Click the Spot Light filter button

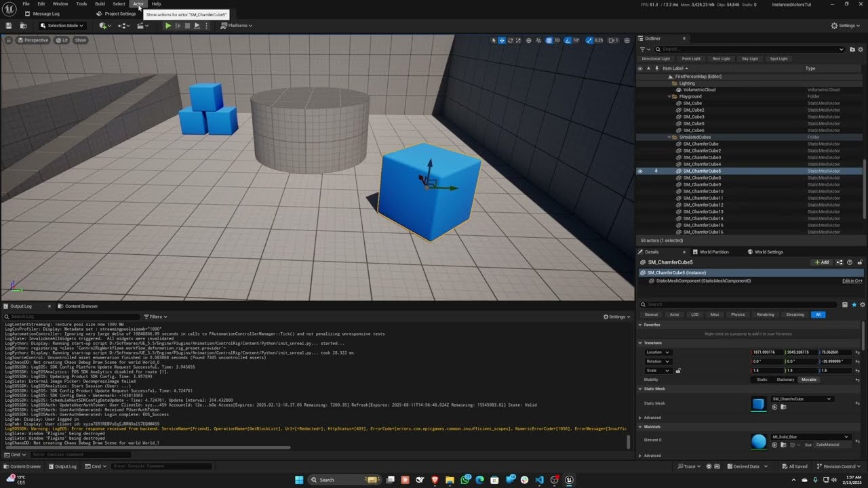(x=779, y=58)
